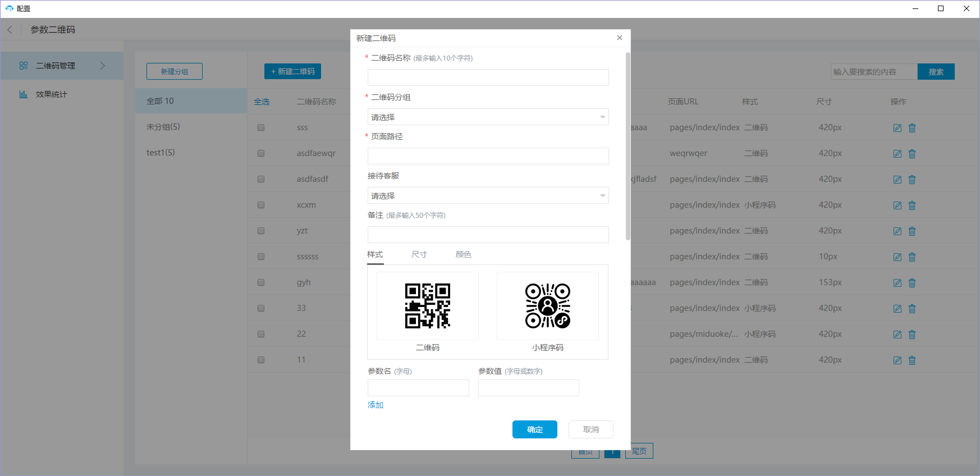Choose the 小程序码 style thumbnail
The width and height of the screenshot is (980, 476).
tap(548, 306)
